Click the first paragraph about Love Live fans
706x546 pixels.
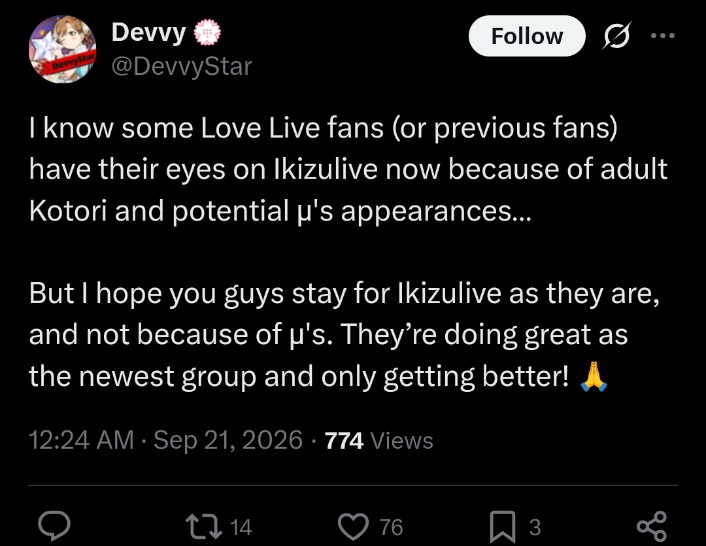tap(348, 169)
